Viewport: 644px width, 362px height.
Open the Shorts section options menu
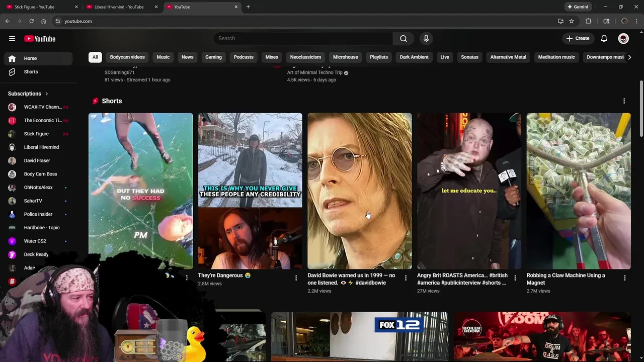[x=624, y=101]
